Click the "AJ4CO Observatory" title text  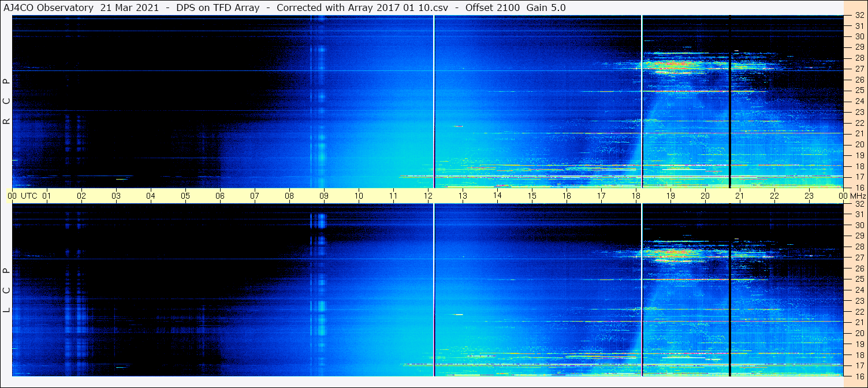[x=49, y=8]
